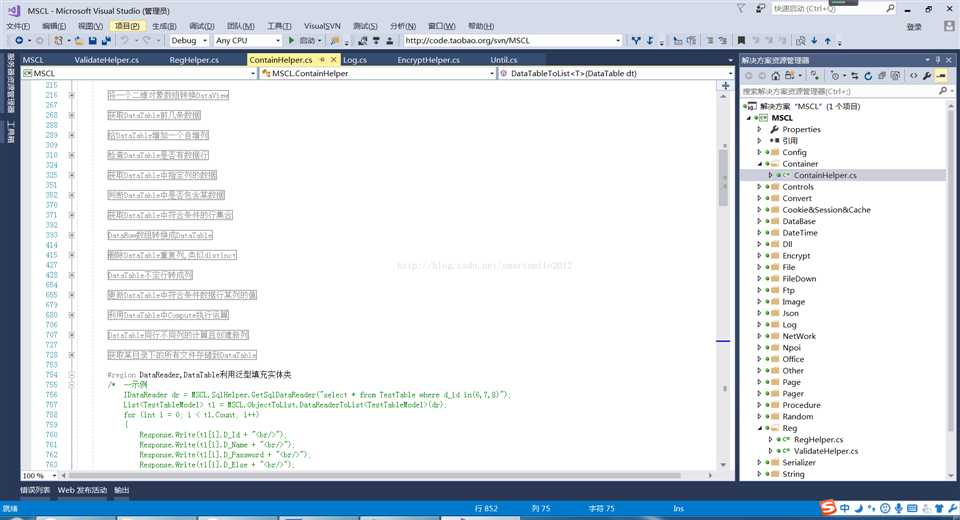Select ValidateHelper.cs in the solution tree
960x520 pixels.
pos(826,451)
